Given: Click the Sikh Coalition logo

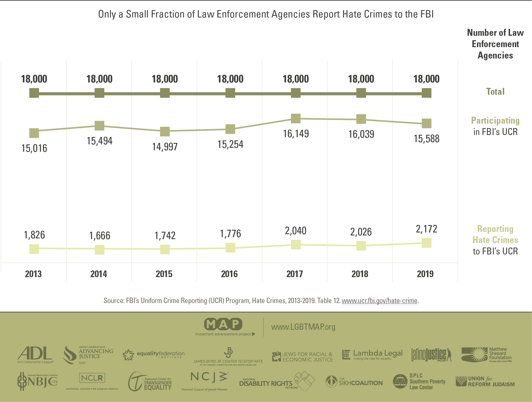Looking at the screenshot, I should pyautogui.click(x=354, y=382).
